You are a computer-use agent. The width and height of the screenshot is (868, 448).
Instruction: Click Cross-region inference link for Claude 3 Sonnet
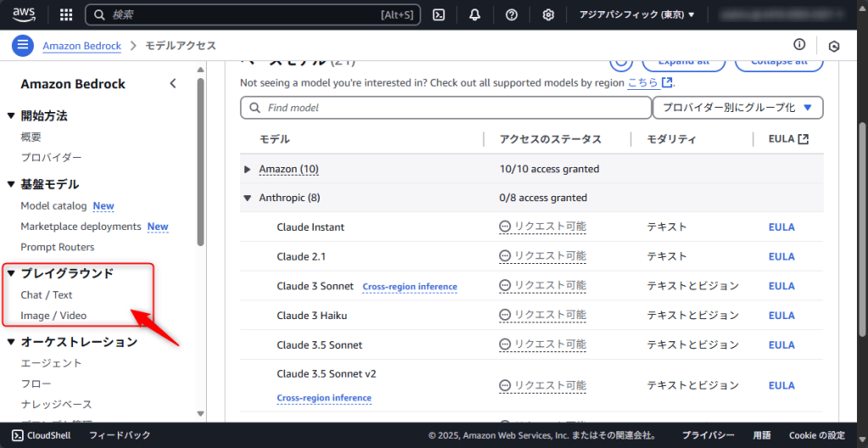(409, 287)
